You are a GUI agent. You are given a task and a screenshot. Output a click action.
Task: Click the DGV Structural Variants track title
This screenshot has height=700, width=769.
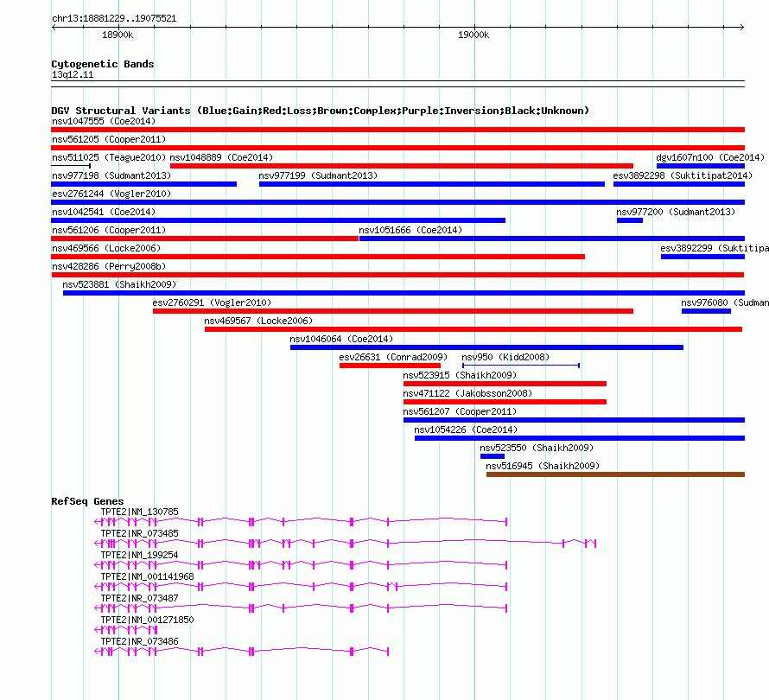click(x=320, y=111)
